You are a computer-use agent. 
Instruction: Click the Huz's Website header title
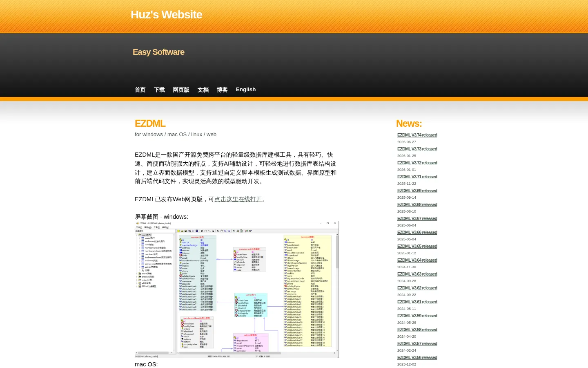166,15
